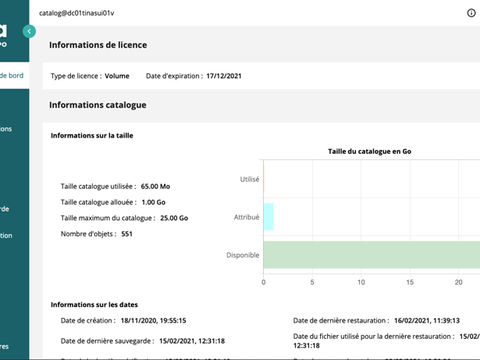Click 'Informations sur la taille' subheading
480x360 pixels.
coord(92,136)
